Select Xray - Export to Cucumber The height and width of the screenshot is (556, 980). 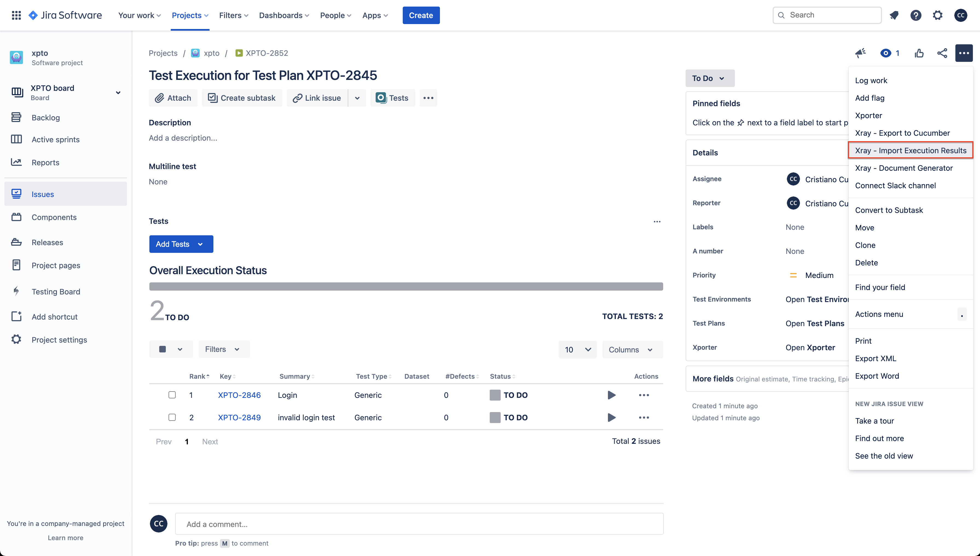pyautogui.click(x=911, y=133)
